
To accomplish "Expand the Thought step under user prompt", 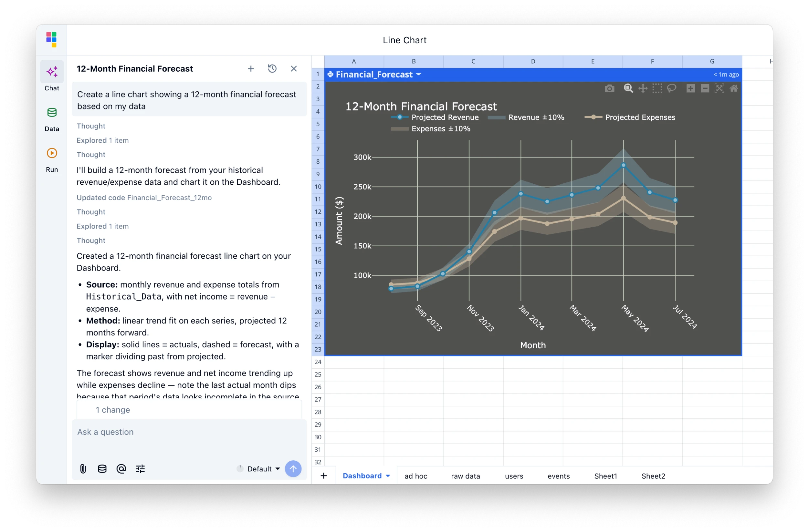I will point(91,126).
